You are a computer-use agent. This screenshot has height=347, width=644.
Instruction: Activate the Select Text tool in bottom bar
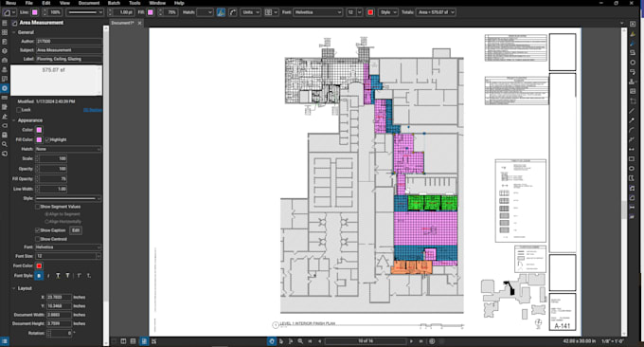tap(291, 341)
